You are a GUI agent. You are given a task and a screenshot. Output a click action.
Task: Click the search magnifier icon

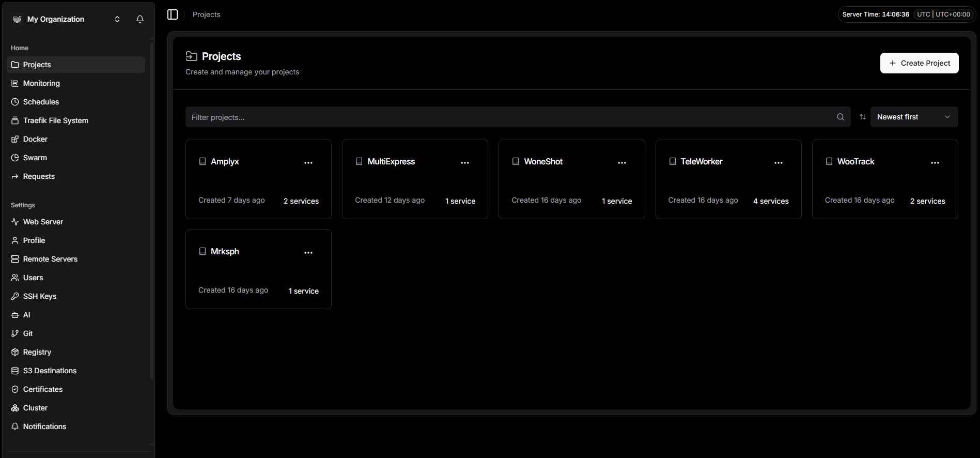tap(840, 117)
